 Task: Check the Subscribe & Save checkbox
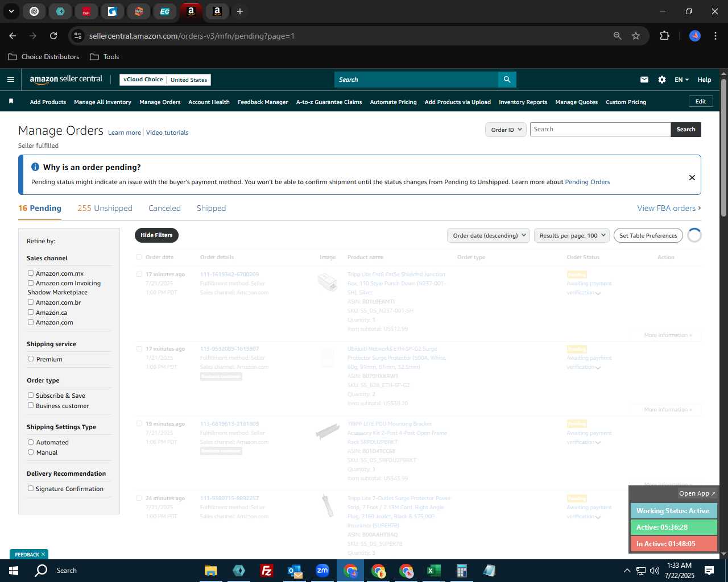pos(31,395)
